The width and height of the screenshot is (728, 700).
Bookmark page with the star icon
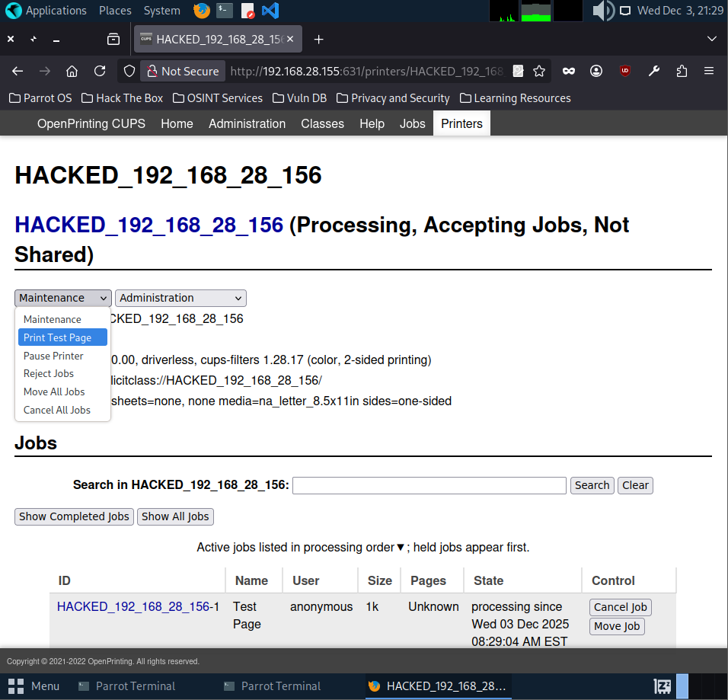pyautogui.click(x=539, y=71)
